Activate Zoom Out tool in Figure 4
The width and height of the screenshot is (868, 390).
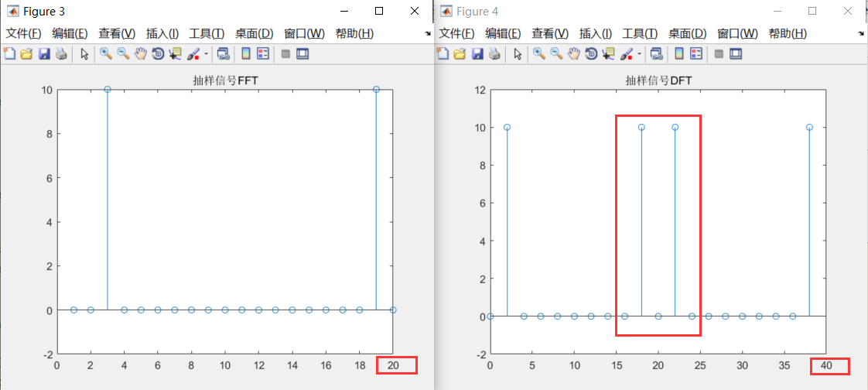click(557, 53)
